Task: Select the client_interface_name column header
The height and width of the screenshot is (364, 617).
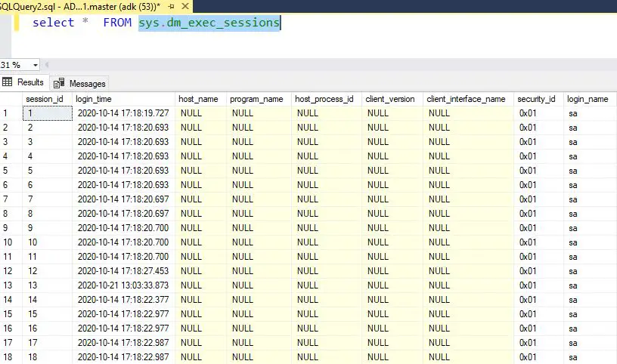Action: pos(466,99)
